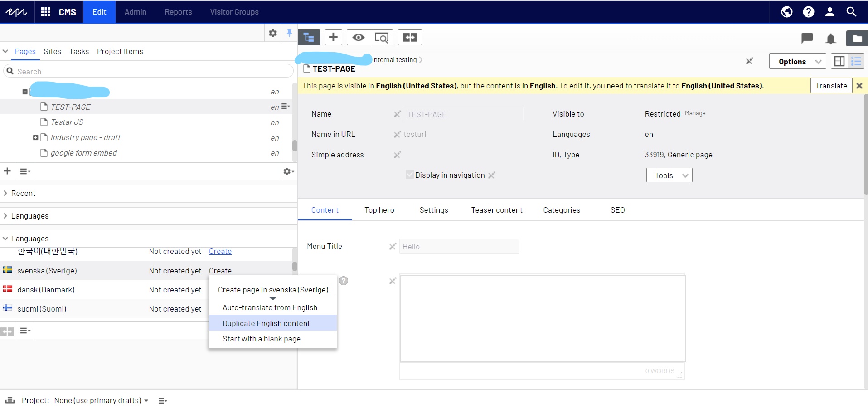
Task: Click the add content plus button in toolbar
Action: [x=333, y=37]
